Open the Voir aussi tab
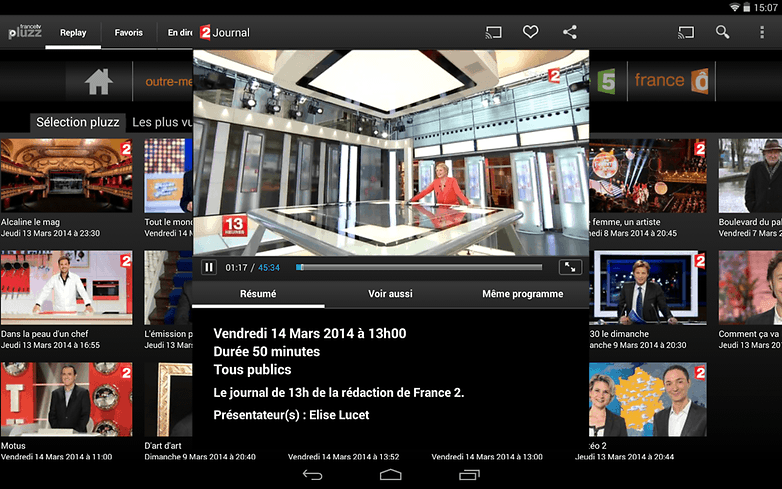782x489 pixels. pos(390,294)
